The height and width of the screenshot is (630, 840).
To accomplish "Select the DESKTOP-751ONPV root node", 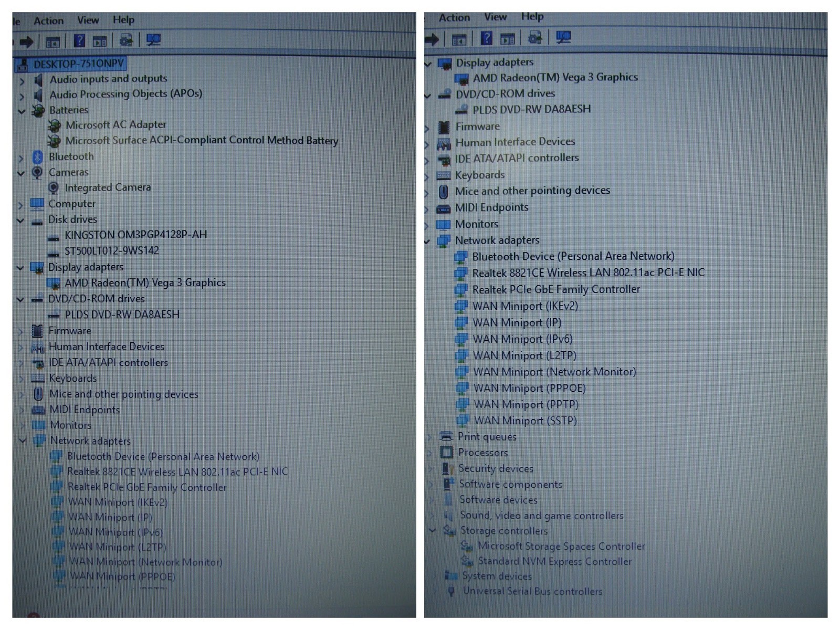I will [x=79, y=64].
